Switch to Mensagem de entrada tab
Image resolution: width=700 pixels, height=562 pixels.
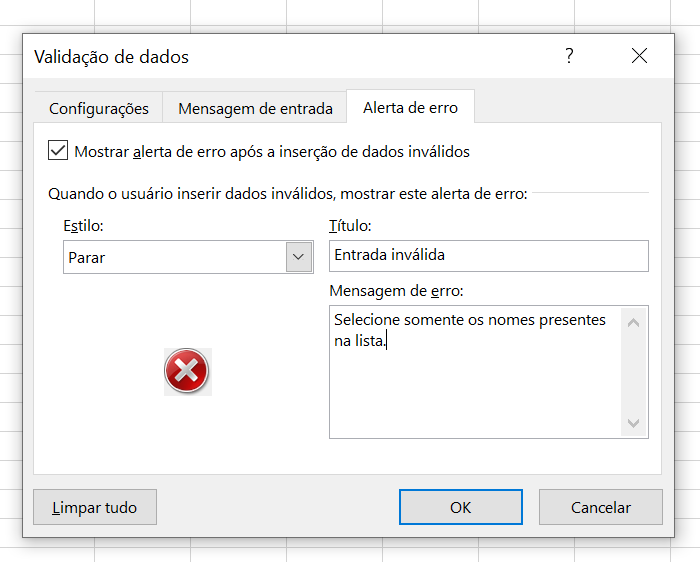tap(255, 108)
